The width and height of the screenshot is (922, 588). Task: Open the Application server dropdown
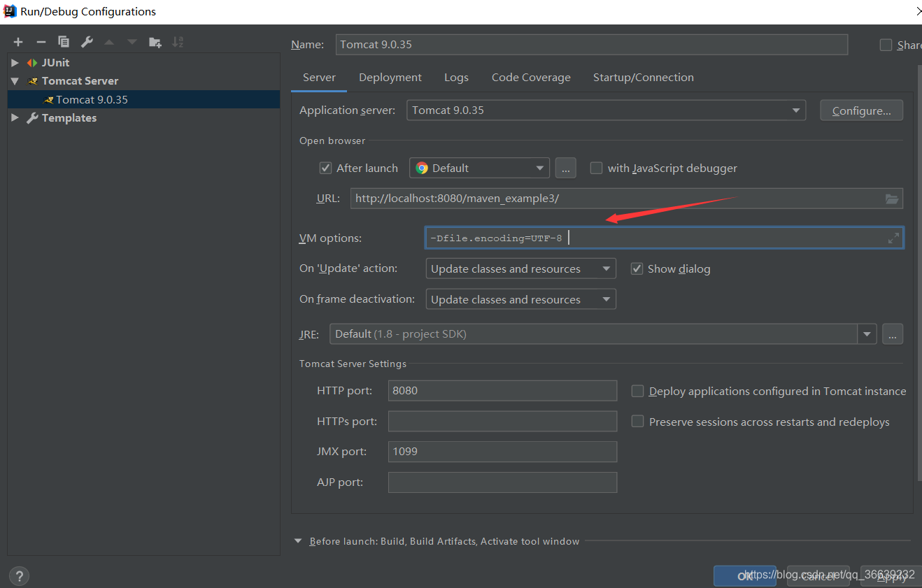606,110
